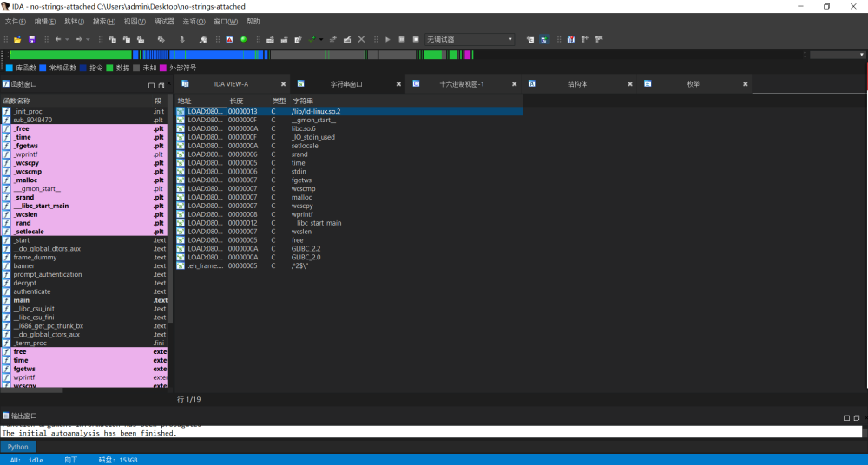
Task: Open the 窗口(W) menu
Action: [226, 22]
